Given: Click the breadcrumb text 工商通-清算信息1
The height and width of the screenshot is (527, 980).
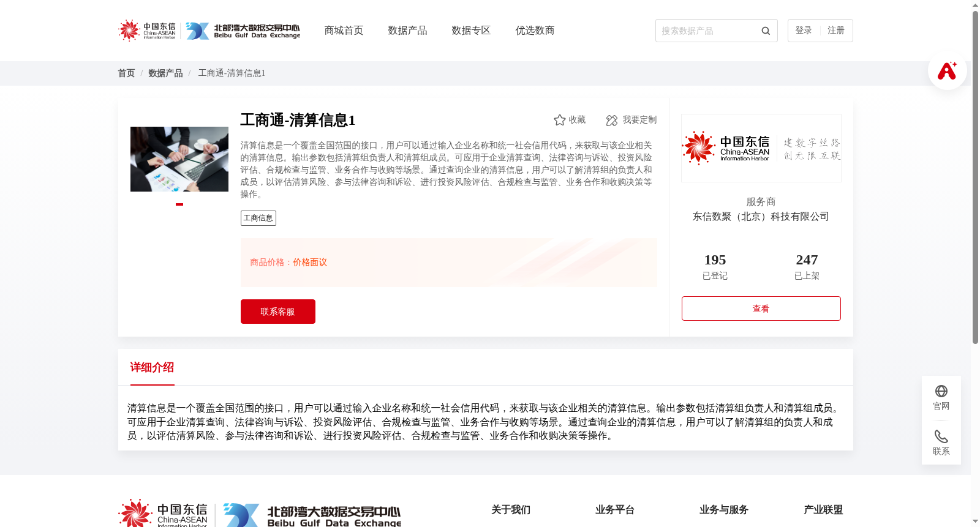Looking at the screenshot, I should click(232, 73).
